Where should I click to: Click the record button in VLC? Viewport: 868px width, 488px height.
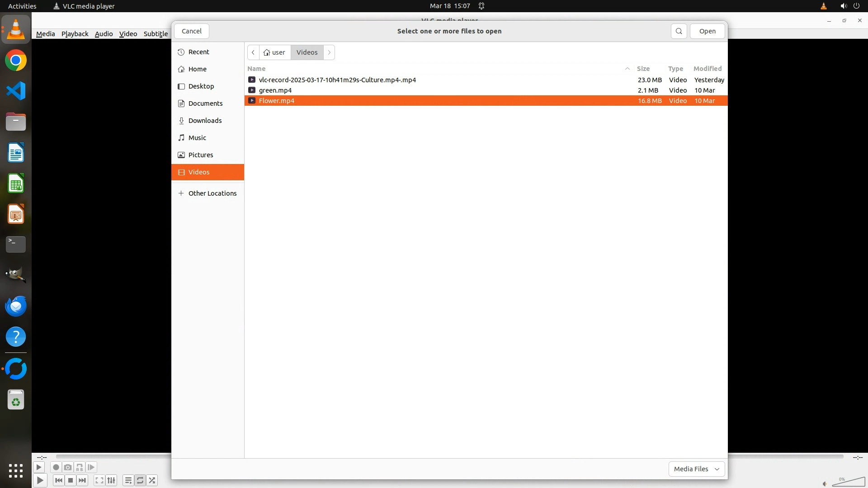coord(56,467)
